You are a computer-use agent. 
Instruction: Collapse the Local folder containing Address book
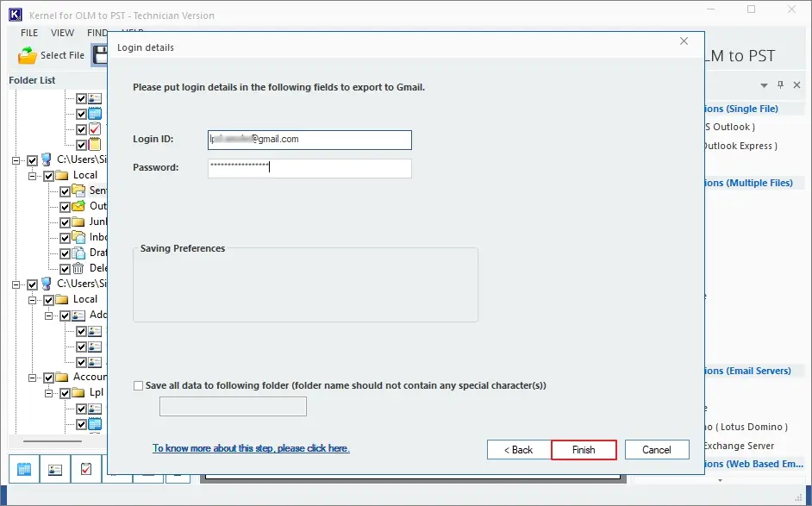pos(33,300)
